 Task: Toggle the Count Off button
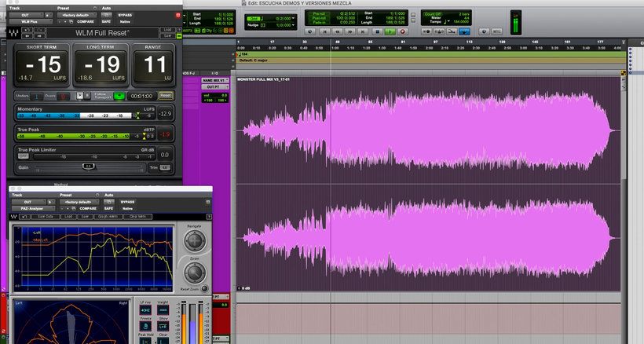pos(433,14)
